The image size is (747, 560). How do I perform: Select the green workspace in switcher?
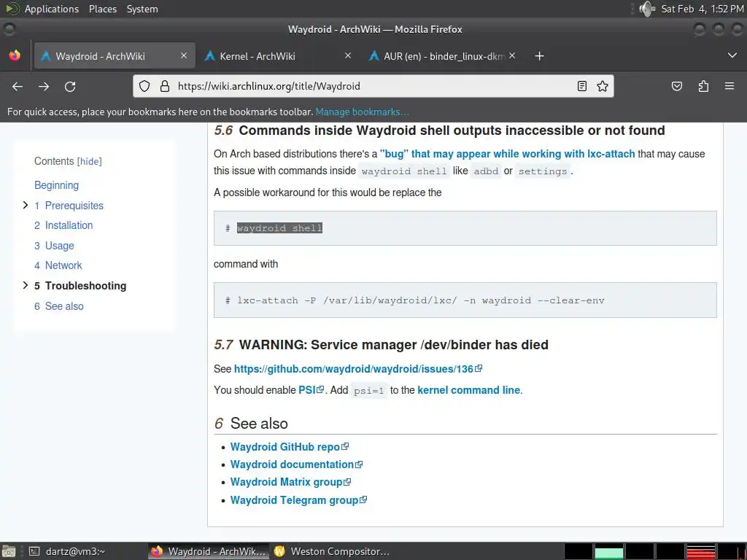click(x=608, y=551)
